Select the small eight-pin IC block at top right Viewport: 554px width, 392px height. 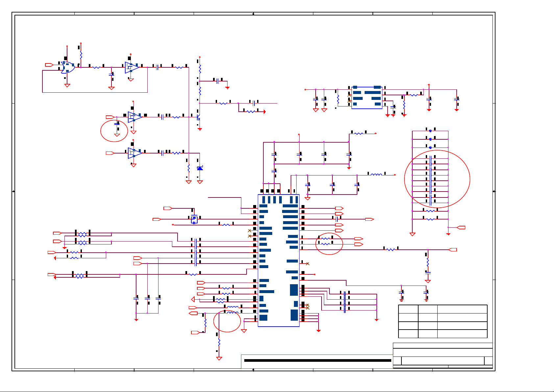(367, 98)
